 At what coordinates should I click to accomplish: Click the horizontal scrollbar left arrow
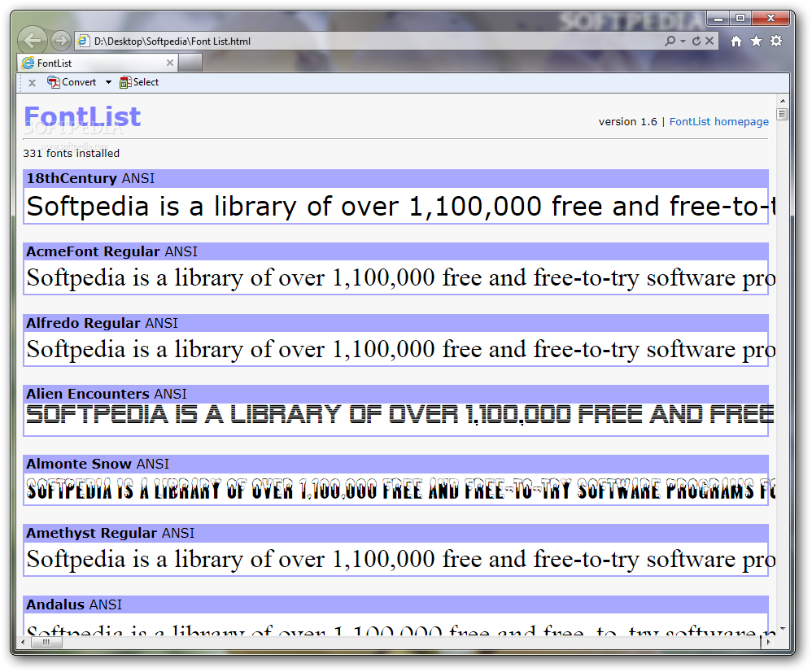coord(22,643)
